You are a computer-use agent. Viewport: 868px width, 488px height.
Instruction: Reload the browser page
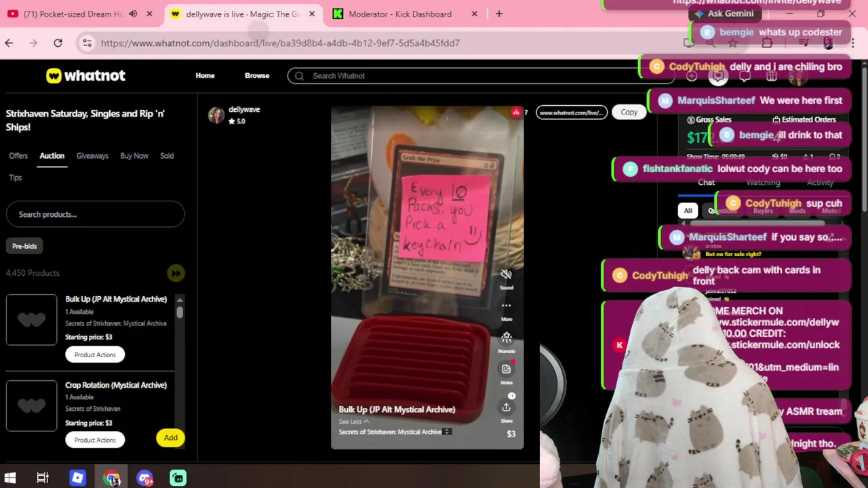tap(58, 43)
